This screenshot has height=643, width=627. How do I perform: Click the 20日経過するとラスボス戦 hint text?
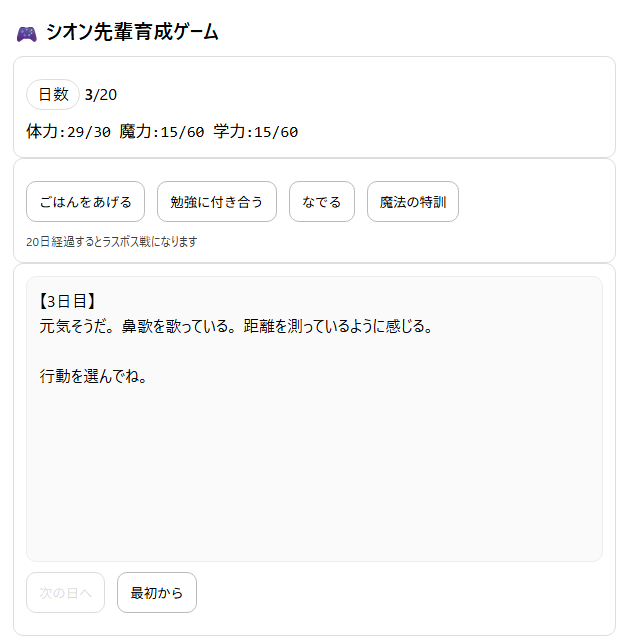pos(112,242)
